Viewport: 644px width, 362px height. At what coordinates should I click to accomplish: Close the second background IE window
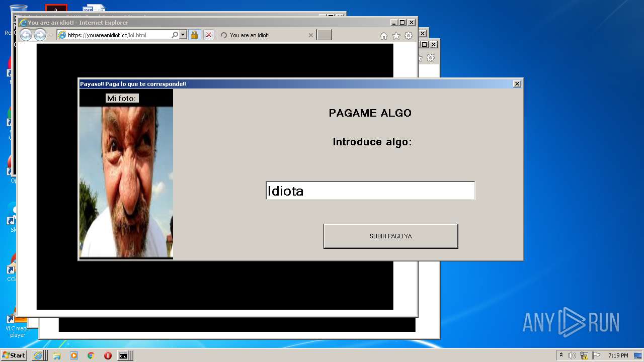tap(423, 34)
